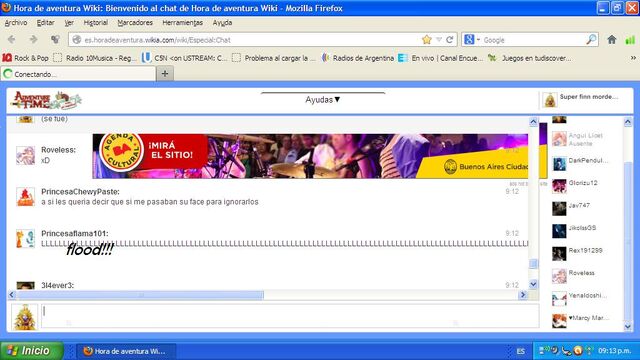This screenshot has height=360, width=640.
Task: Click ES language indicator in taskbar
Action: coord(520,351)
